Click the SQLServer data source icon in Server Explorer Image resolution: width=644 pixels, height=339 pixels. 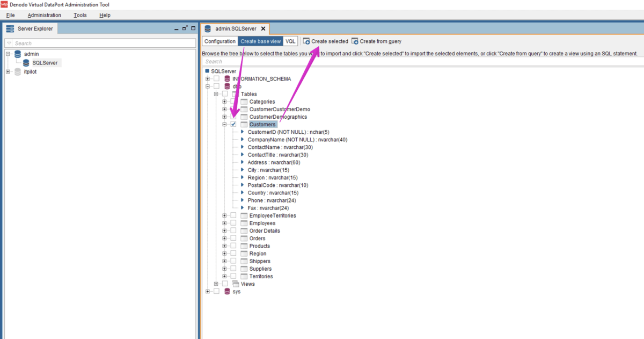click(x=27, y=63)
